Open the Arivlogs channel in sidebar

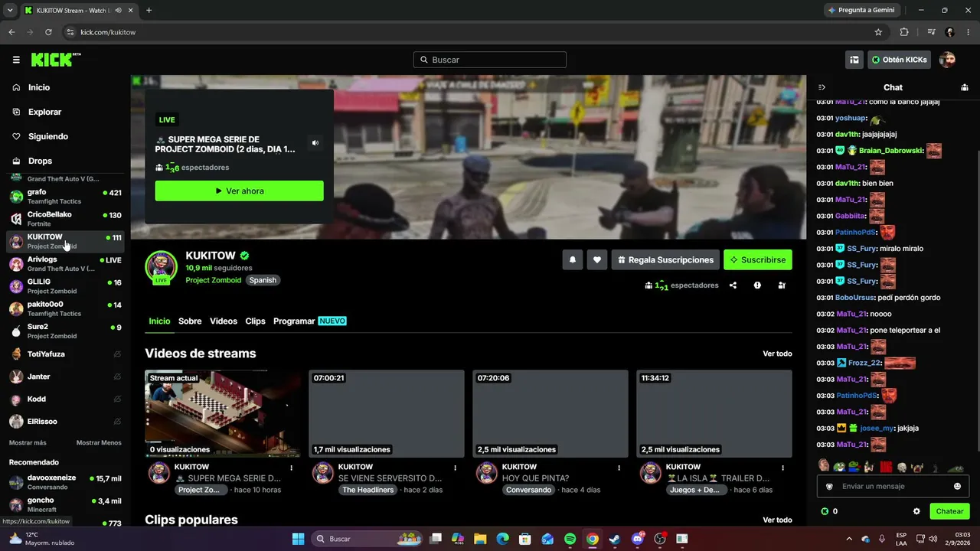click(x=65, y=264)
